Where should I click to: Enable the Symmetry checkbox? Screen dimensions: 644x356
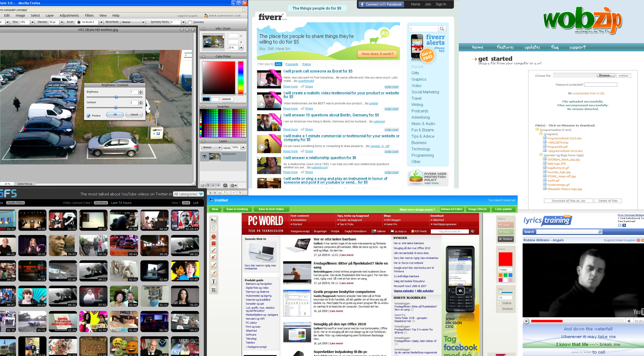coord(190,22)
